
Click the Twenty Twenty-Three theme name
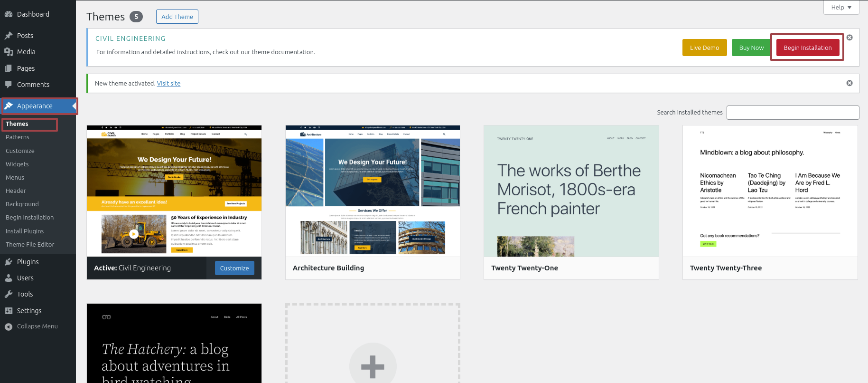[726, 268]
